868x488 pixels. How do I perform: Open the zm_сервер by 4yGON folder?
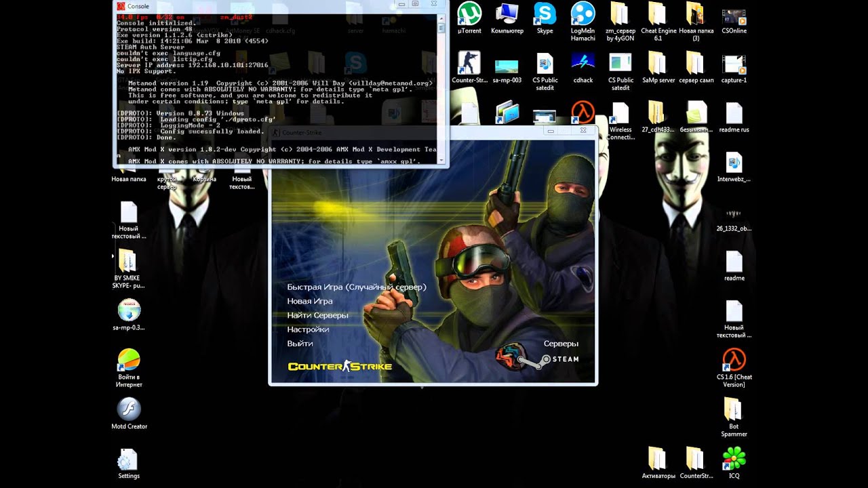click(620, 22)
